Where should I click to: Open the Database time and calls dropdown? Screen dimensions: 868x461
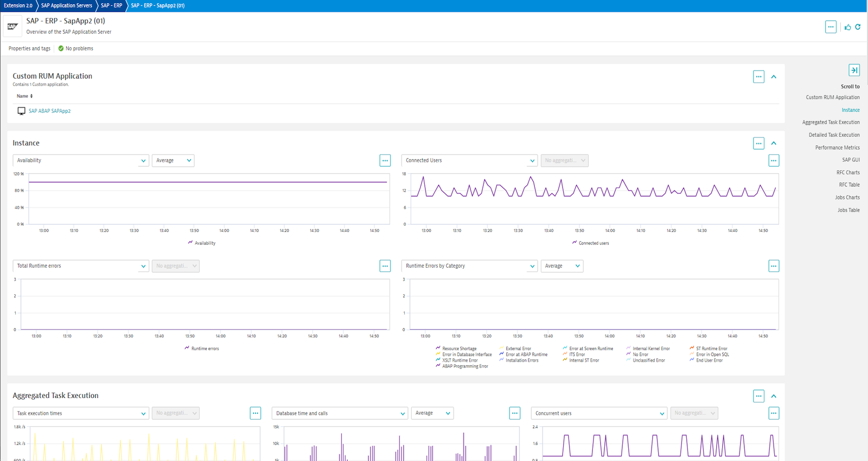coord(340,413)
